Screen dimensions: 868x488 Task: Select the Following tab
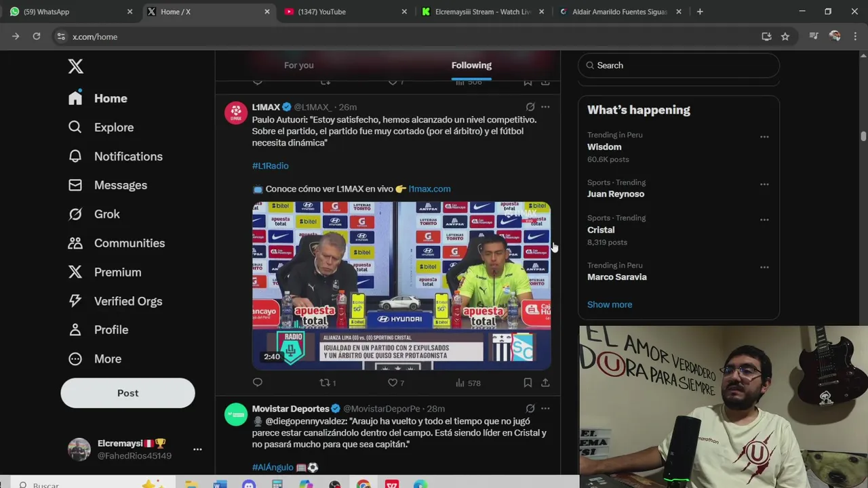coord(471,65)
